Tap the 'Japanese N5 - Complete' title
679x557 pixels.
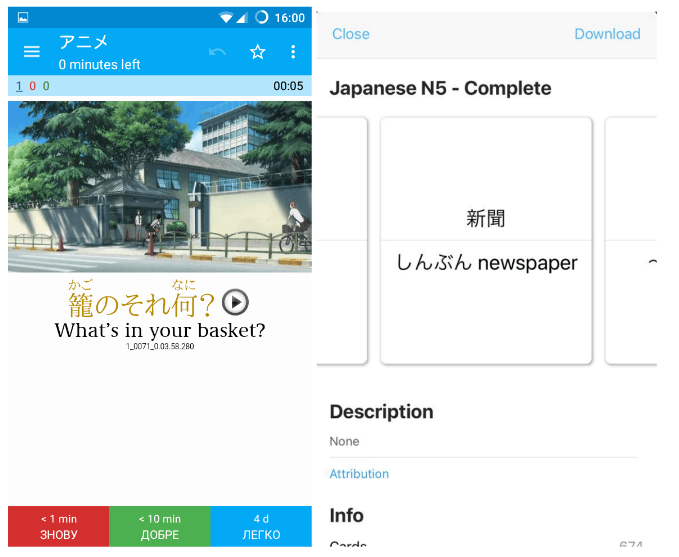pyautogui.click(x=440, y=88)
